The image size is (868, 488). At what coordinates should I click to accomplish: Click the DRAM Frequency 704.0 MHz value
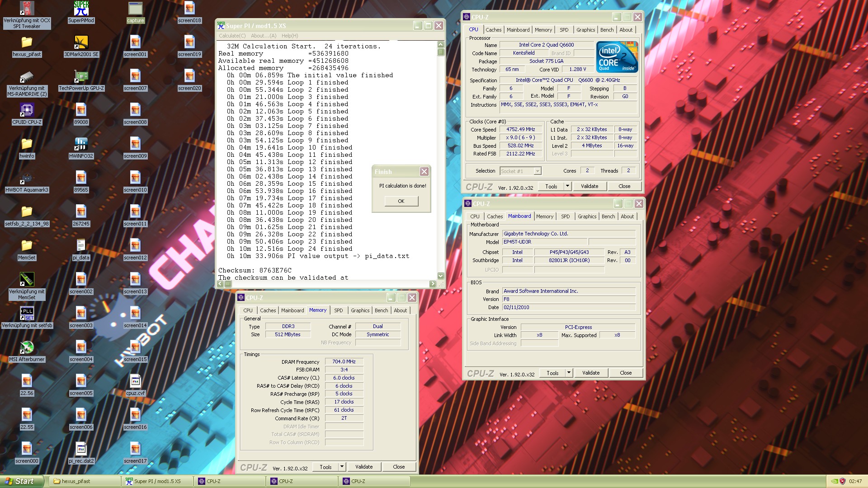pos(344,361)
